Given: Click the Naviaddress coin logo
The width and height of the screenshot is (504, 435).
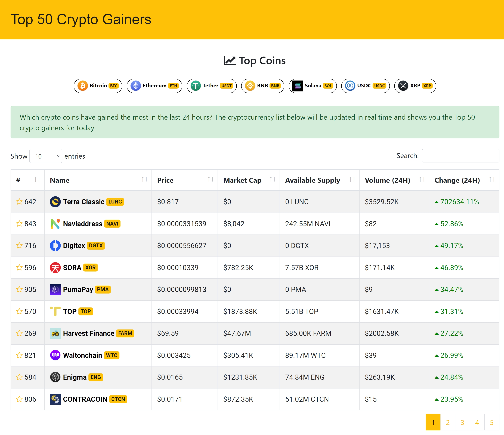Looking at the screenshot, I should (55, 224).
